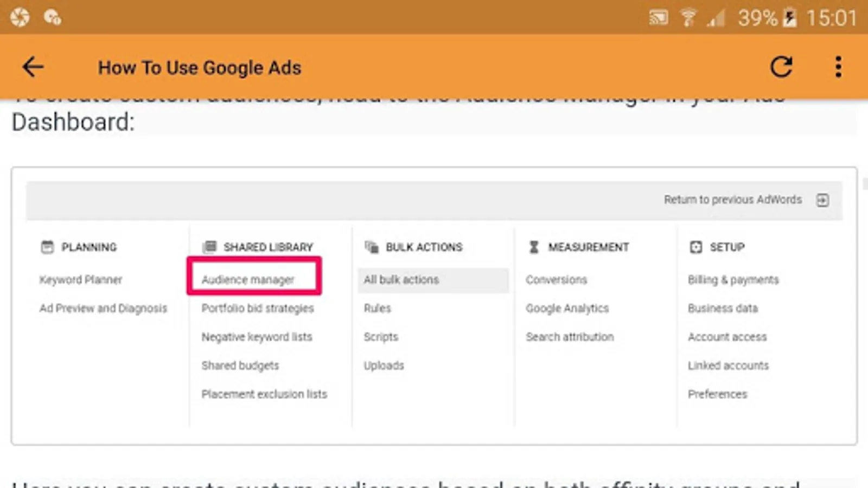Click the PLANNING column heading
Screen dimensions: 868x488
click(x=89, y=247)
